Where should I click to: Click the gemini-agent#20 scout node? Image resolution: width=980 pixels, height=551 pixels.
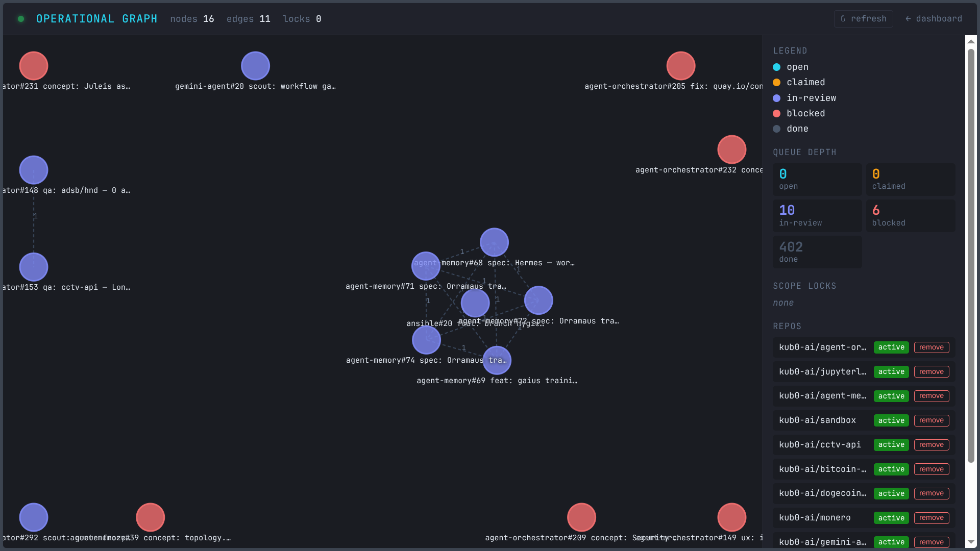pos(255,66)
